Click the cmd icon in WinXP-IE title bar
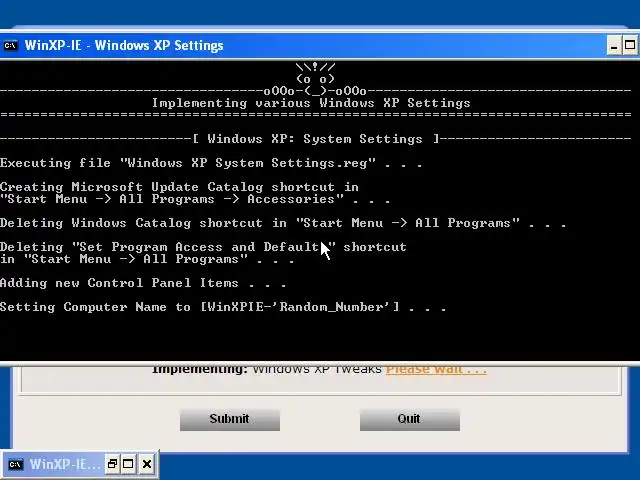 coord(10,45)
